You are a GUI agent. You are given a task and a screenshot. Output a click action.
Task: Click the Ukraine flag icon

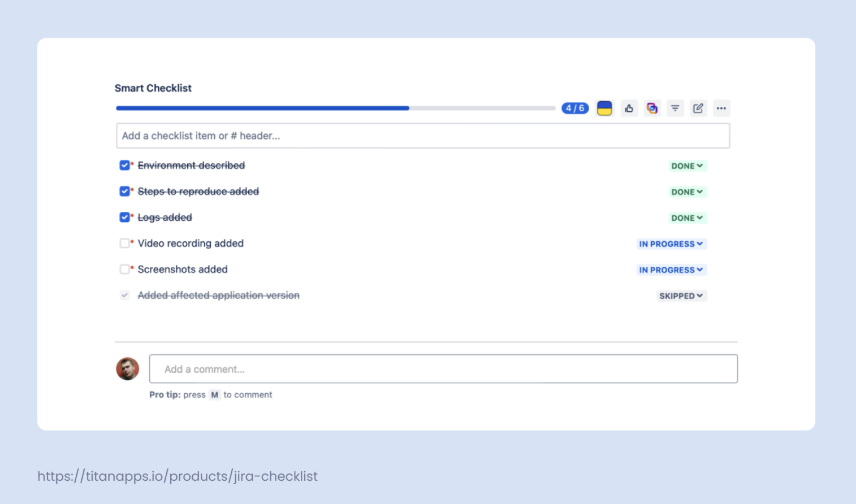pyautogui.click(x=604, y=108)
